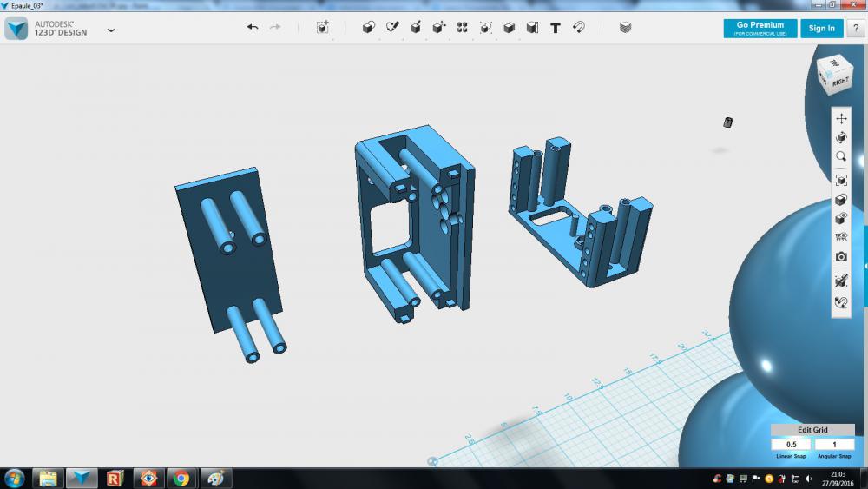
Task: Click the Edit Grid button
Action: click(812, 430)
